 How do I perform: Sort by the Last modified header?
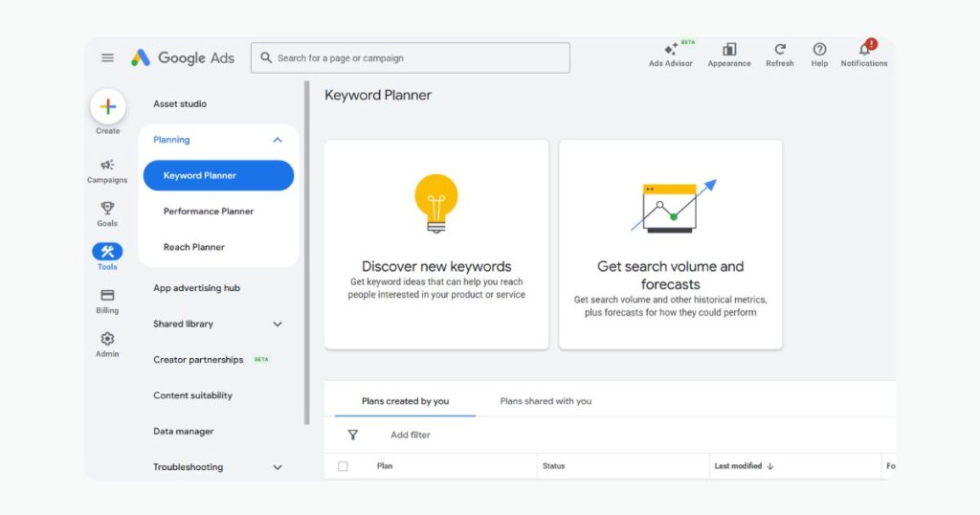(738, 466)
